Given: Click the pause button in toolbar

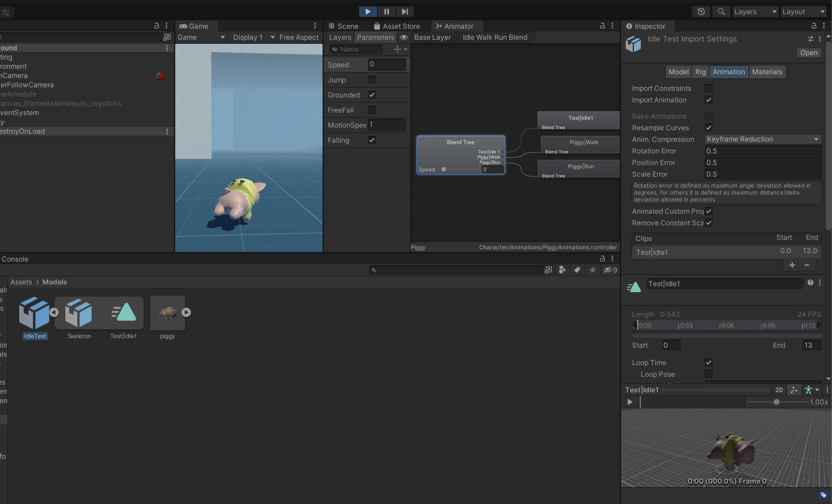Looking at the screenshot, I should click(x=386, y=11).
